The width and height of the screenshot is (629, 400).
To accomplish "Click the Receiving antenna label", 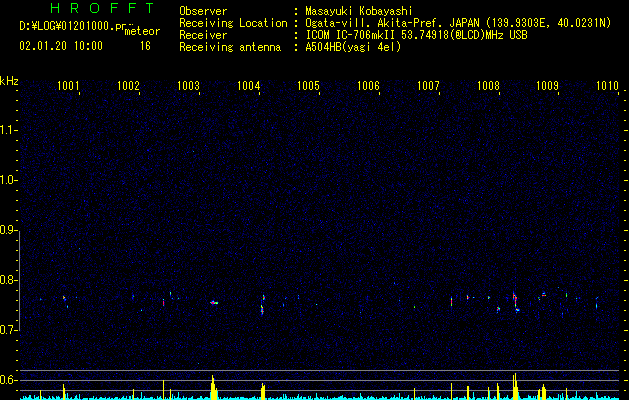I will coord(230,47).
